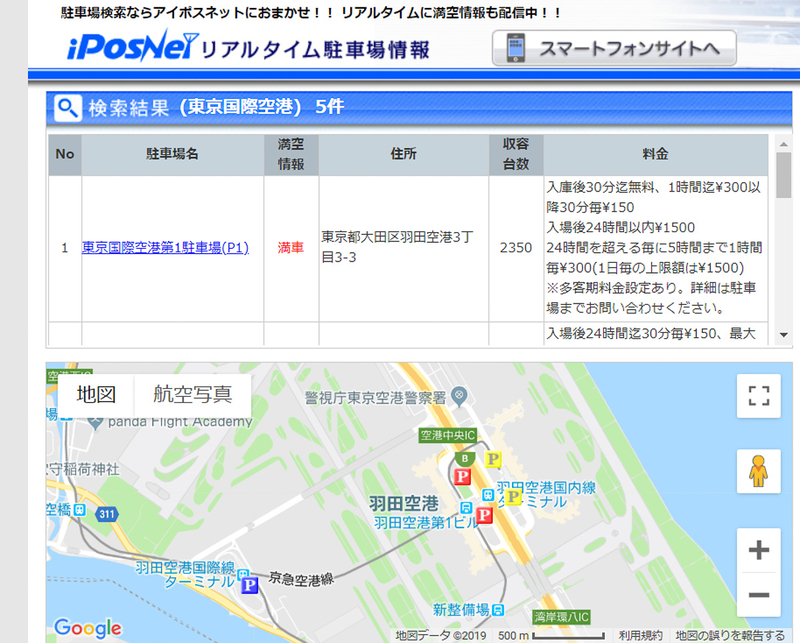Viewport: 800px width, 643px height.
Task: Click blue P marker at 国際線ターミナル
Action: point(249,585)
